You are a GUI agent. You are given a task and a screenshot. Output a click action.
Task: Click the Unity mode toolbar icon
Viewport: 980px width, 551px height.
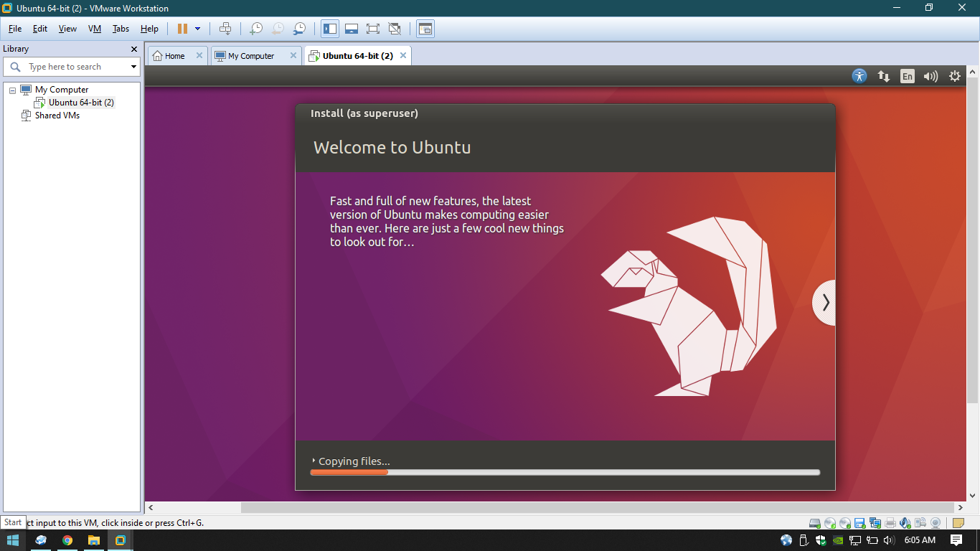coord(394,29)
